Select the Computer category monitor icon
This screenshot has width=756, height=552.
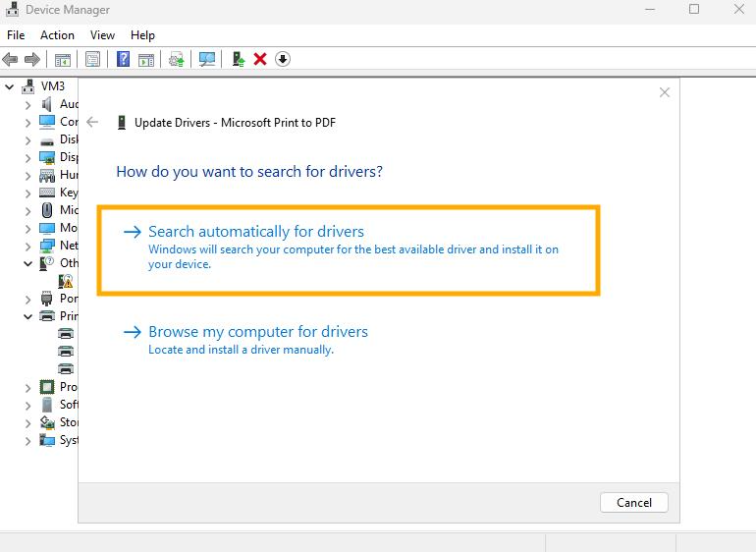pyautogui.click(x=47, y=122)
